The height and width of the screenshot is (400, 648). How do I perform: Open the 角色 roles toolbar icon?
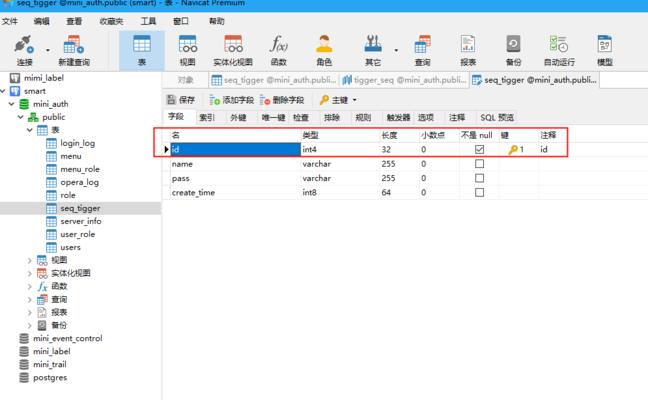[x=324, y=50]
